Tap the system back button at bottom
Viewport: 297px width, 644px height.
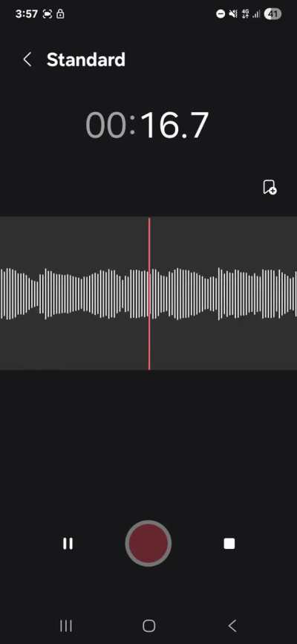(x=232, y=625)
